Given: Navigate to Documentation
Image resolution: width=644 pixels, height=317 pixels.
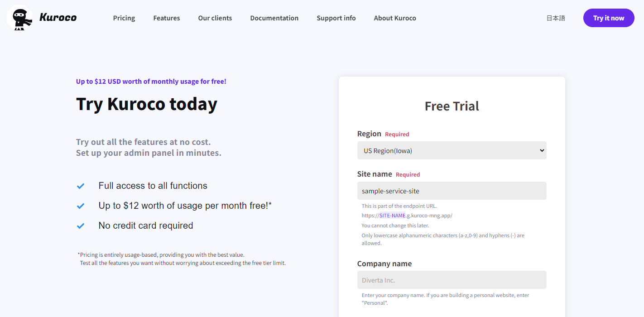Looking at the screenshot, I should tap(274, 18).
